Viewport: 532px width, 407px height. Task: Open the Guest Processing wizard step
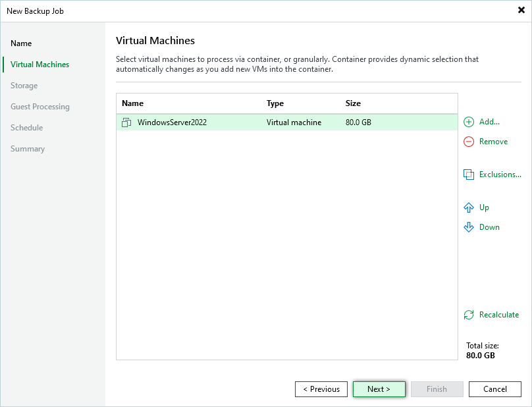[x=40, y=107]
